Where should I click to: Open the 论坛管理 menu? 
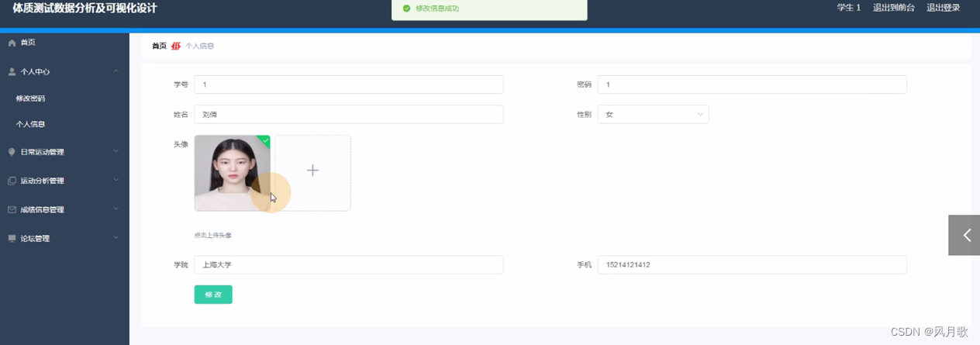(64, 238)
